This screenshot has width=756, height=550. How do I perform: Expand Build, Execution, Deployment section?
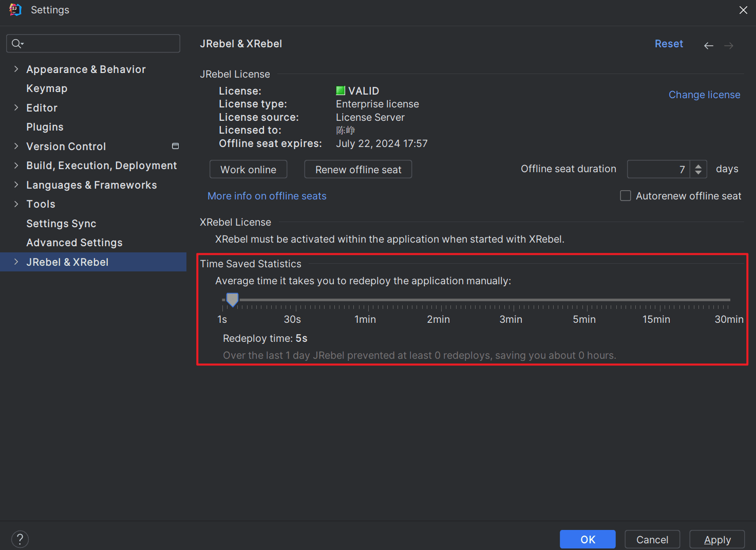pos(16,165)
